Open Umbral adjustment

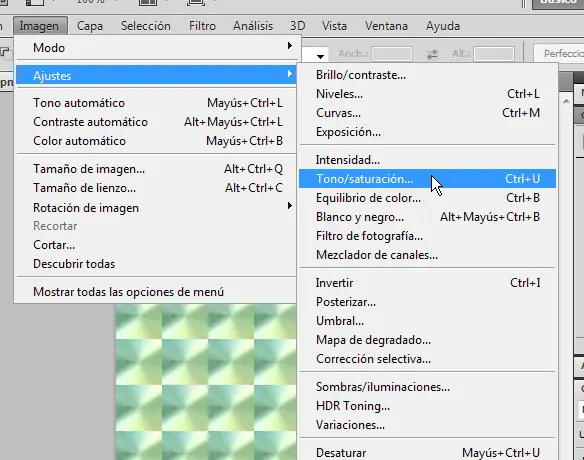tap(427, 321)
